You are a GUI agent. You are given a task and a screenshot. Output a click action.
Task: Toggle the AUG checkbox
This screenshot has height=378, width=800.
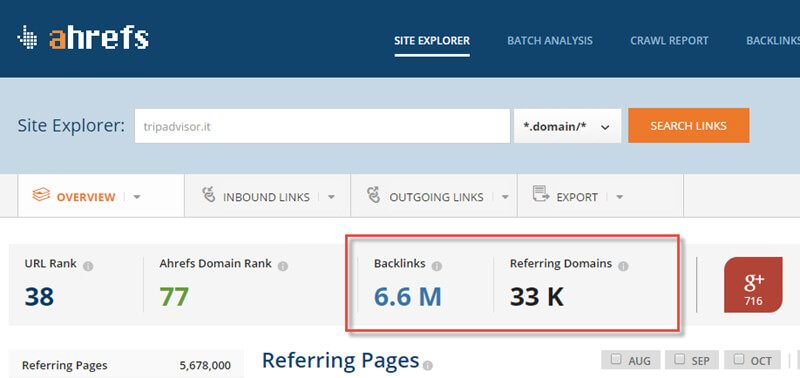pyautogui.click(x=616, y=359)
